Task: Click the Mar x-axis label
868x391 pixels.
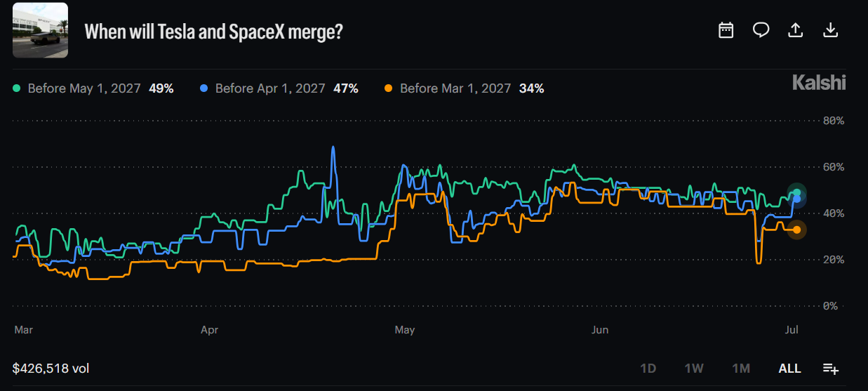Action: tap(23, 329)
